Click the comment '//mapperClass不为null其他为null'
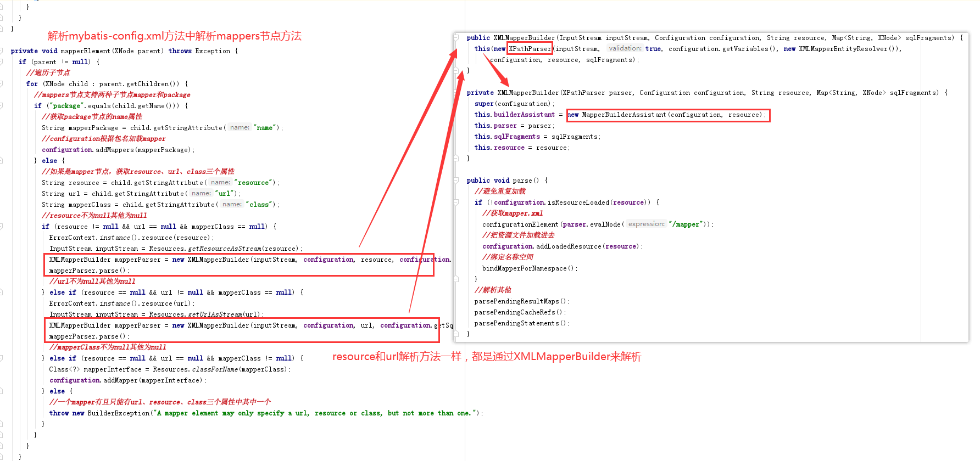Viewport: 980px width, 461px height. tap(108, 347)
